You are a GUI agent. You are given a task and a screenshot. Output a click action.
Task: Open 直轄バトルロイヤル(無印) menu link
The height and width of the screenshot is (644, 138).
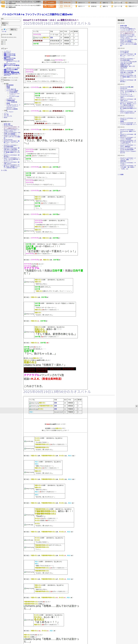(x=11, y=70)
